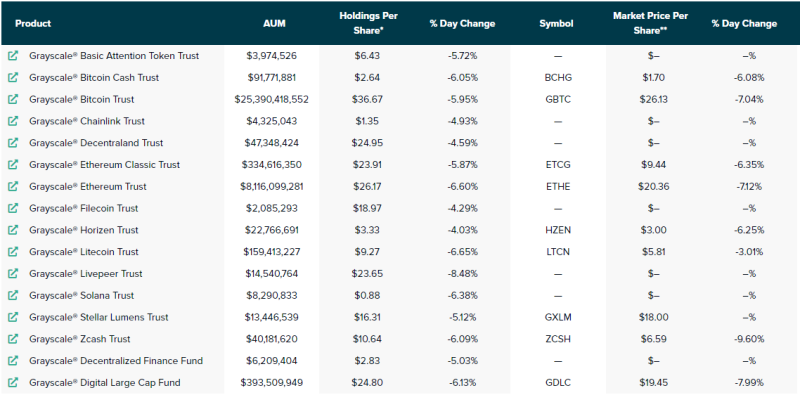The image size is (800, 395).
Task: Open external link icon for Bitcoin Trust
Action: tap(13, 99)
